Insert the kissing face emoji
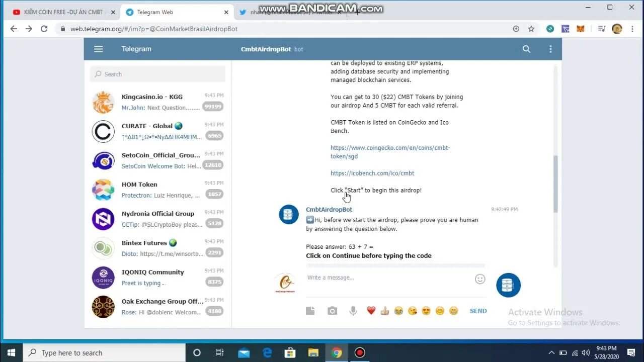644x362 pixels. 413,311
